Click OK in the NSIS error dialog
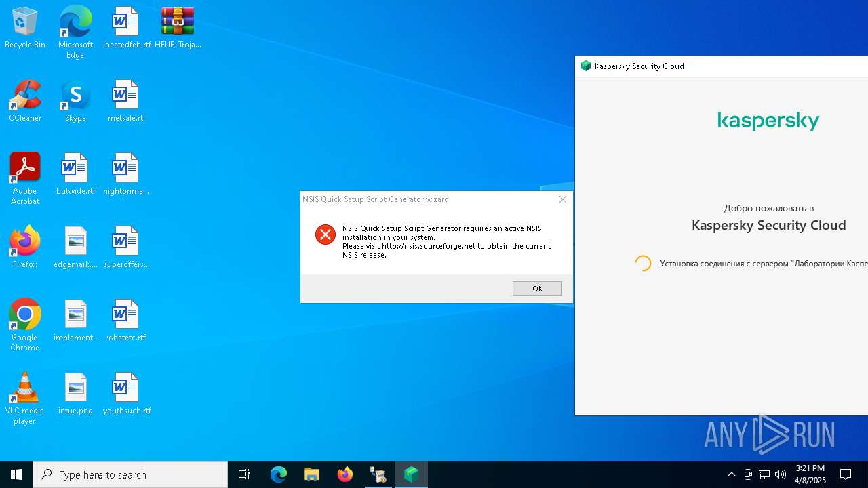The height and width of the screenshot is (488, 868). coord(537,288)
